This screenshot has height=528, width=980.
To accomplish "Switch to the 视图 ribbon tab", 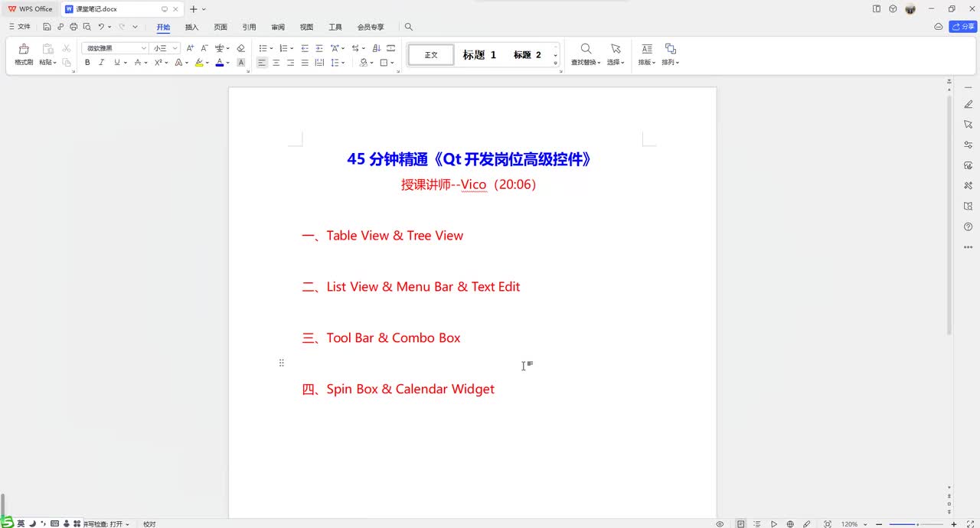I will click(x=306, y=27).
